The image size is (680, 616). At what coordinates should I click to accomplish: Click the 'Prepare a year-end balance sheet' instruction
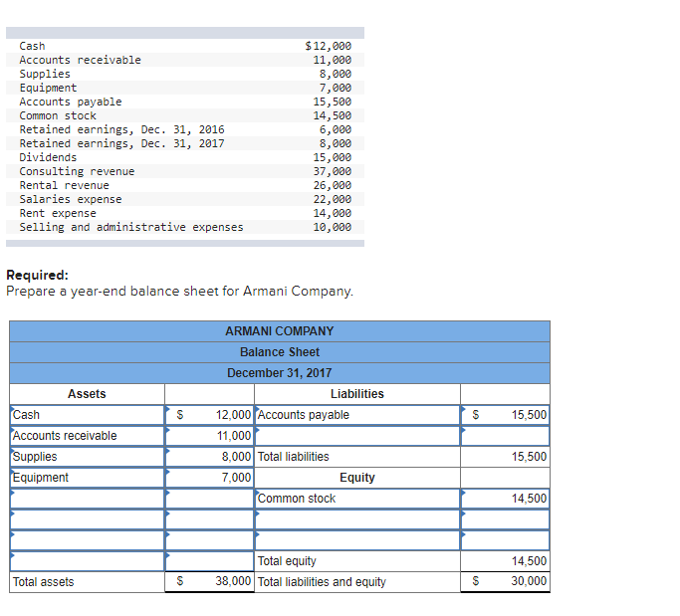coord(180,292)
